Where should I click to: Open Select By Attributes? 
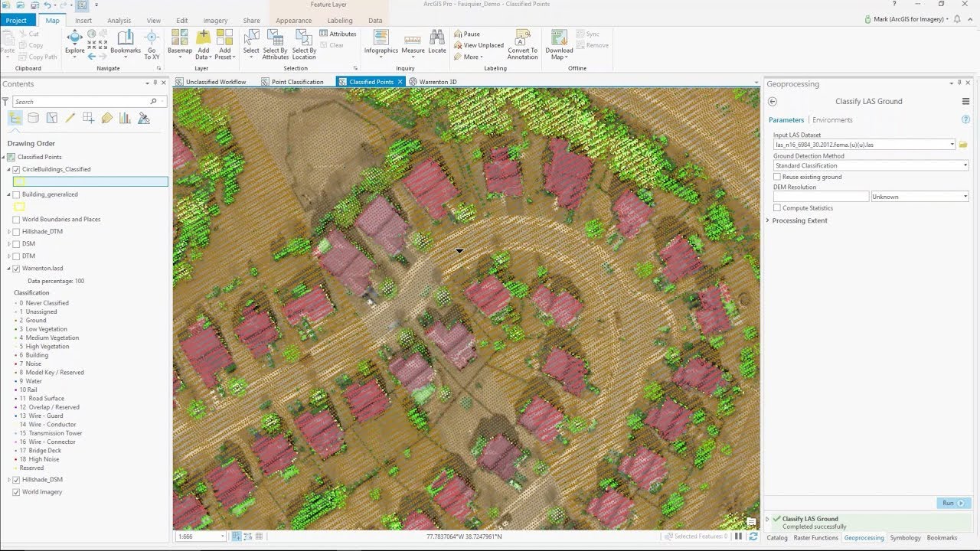[276, 44]
